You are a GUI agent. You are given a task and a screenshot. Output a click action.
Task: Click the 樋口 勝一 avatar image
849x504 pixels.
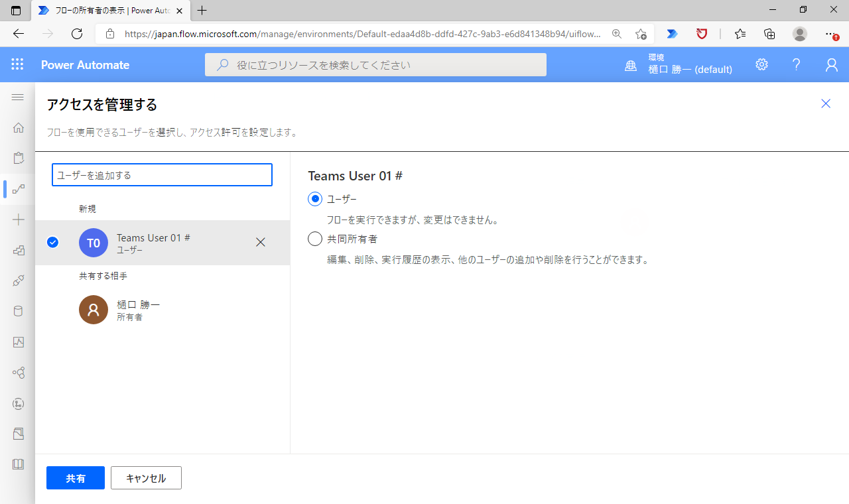click(x=94, y=310)
